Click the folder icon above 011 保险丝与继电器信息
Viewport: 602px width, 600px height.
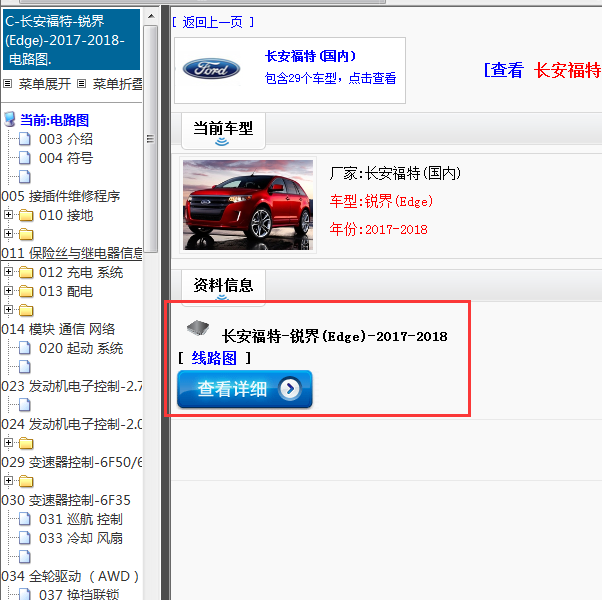pos(26,234)
